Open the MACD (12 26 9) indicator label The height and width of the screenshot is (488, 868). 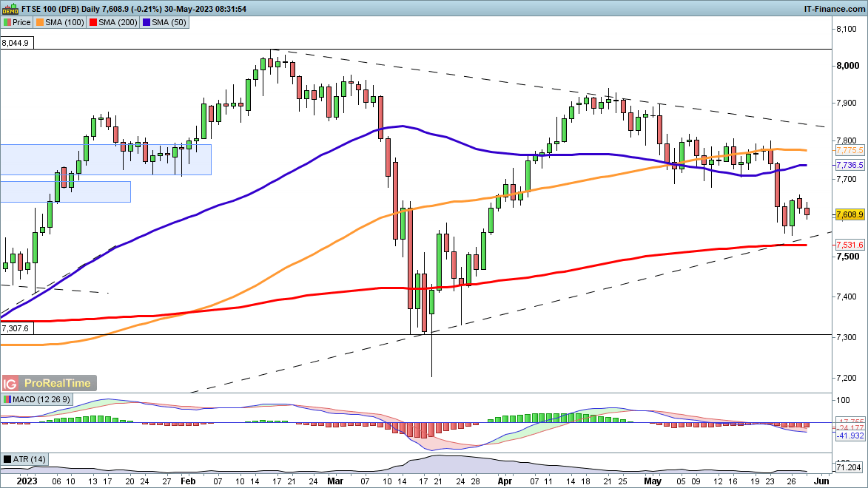click(x=41, y=399)
